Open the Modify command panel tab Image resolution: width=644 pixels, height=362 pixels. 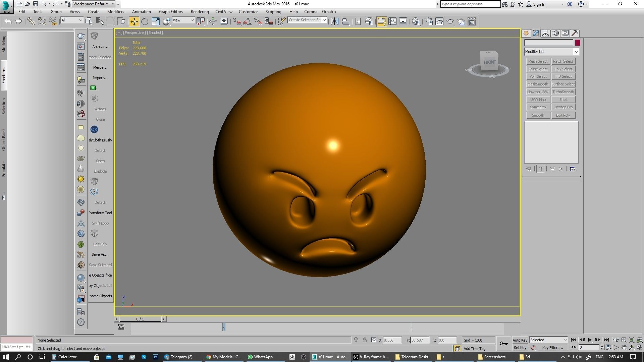536,33
